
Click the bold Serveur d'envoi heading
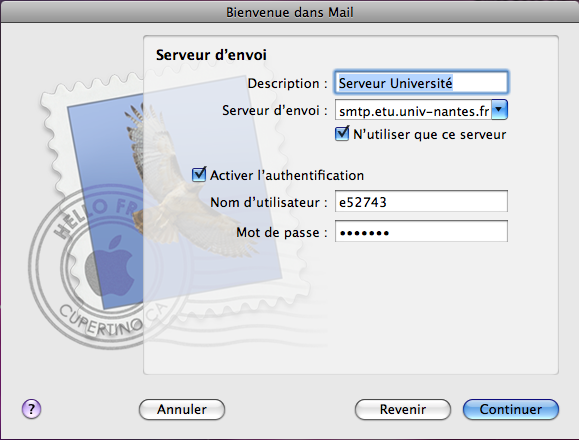(211, 55)
